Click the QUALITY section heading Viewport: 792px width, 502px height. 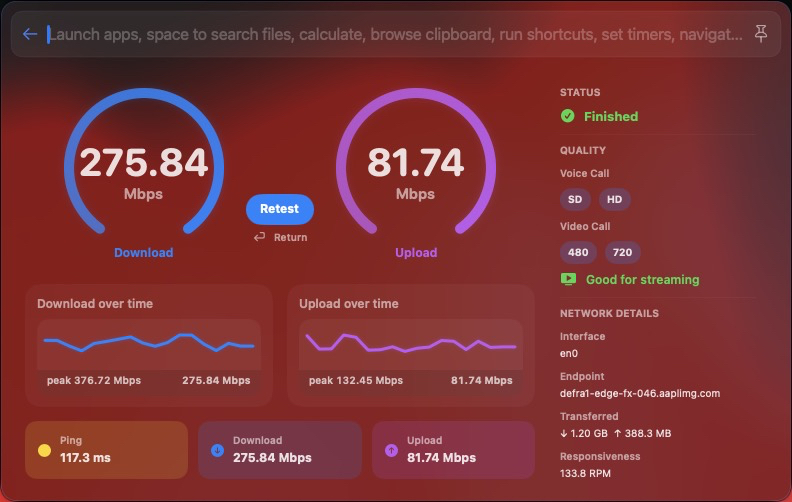tap(583, 150)
